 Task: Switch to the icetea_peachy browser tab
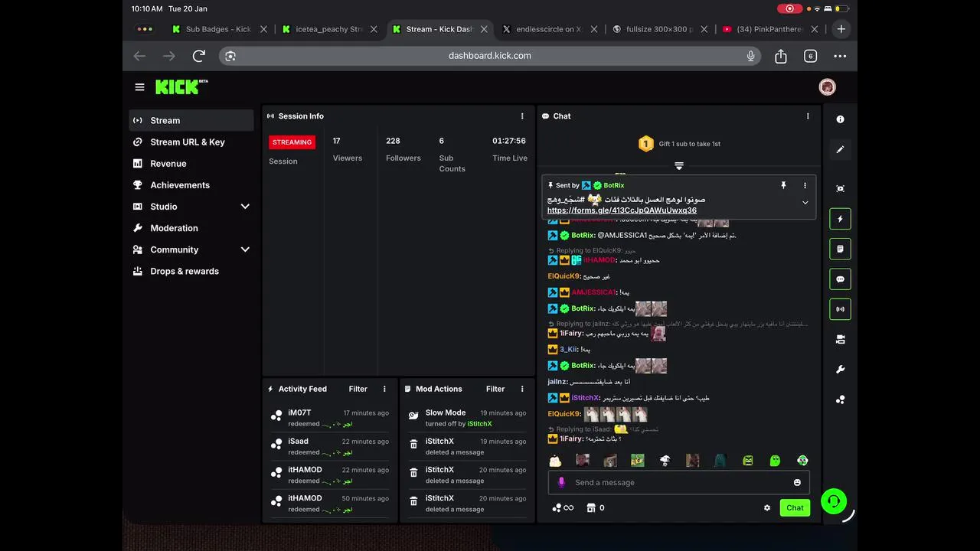(329, 29)
